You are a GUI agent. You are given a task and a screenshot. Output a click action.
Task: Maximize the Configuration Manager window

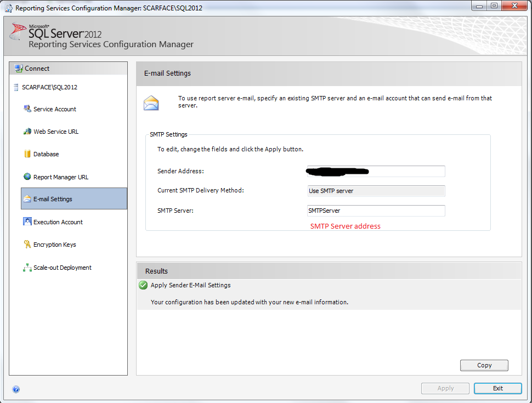(494, 6)
